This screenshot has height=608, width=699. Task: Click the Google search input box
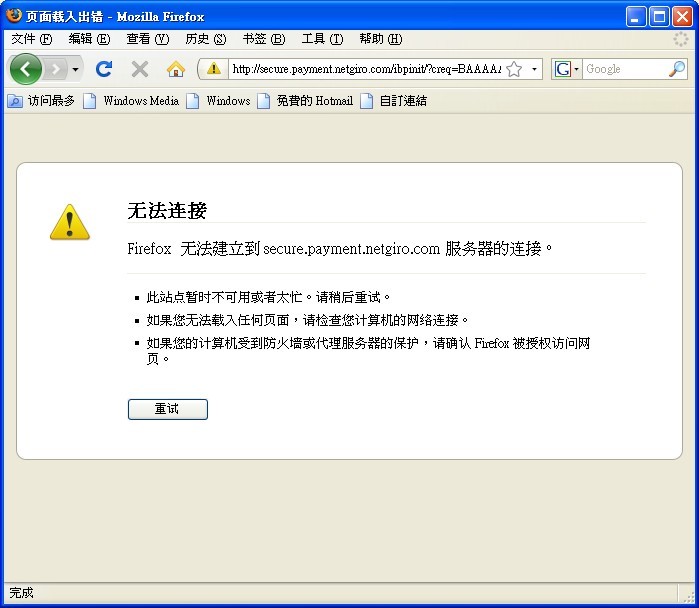625,69
